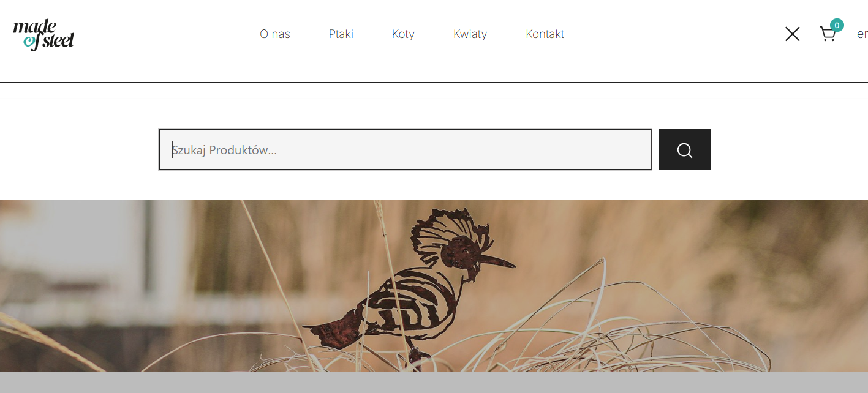Focus the Szukaj Produktów search field

coord(405,149)
